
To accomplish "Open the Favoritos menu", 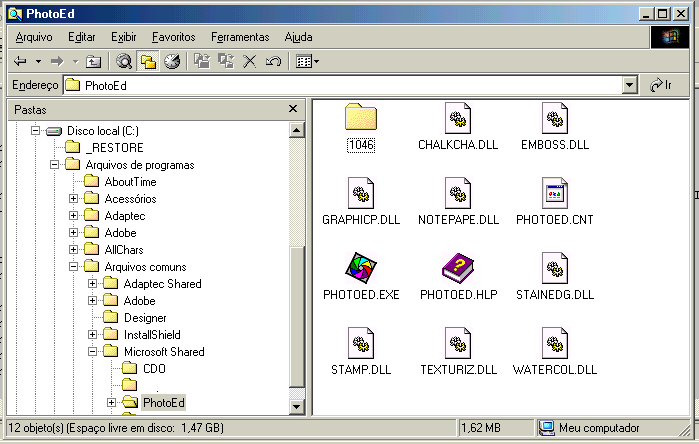I will coord(173,37).
